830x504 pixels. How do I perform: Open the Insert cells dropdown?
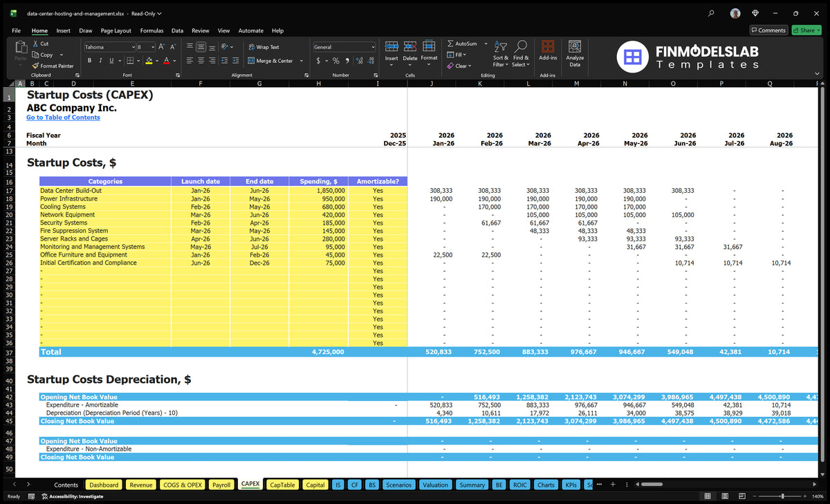click(391, 65)
